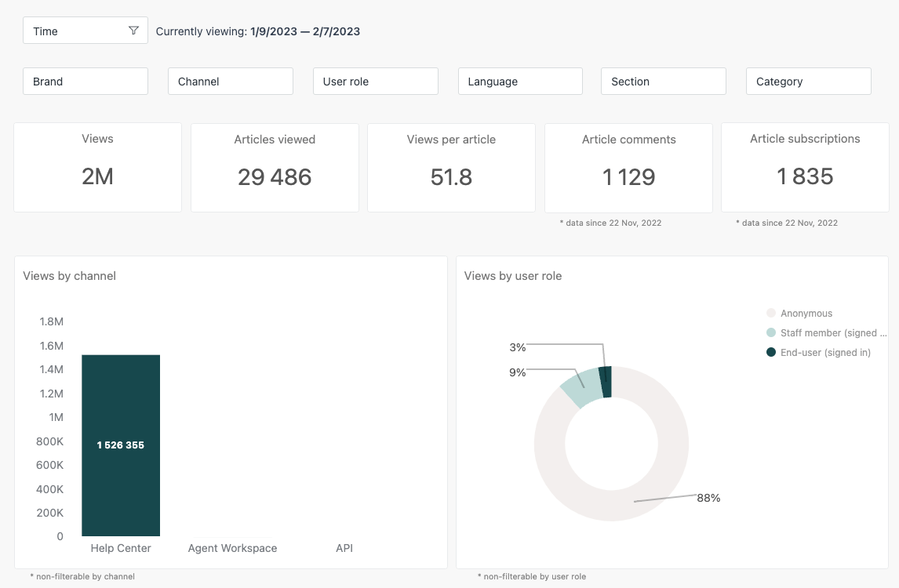Screen dimensions: 899x588
Task: Select the Anonymous legend color dot
Action: (770, 313)
